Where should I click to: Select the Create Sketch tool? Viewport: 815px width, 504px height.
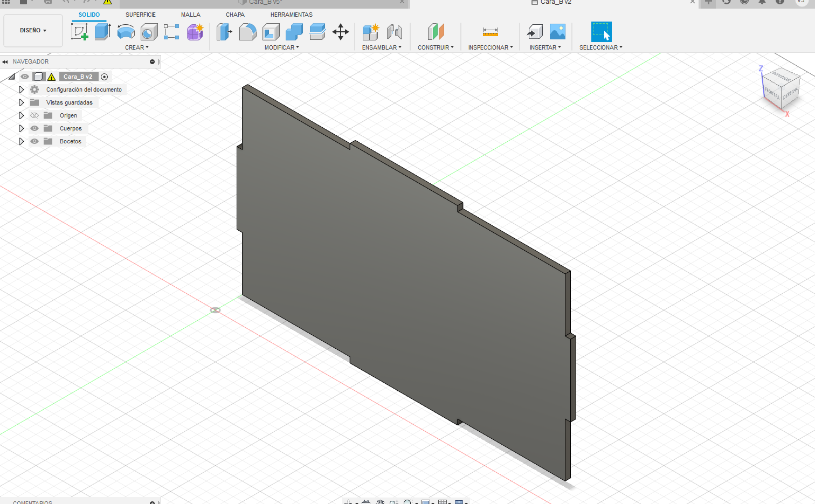tap(80, 32)
